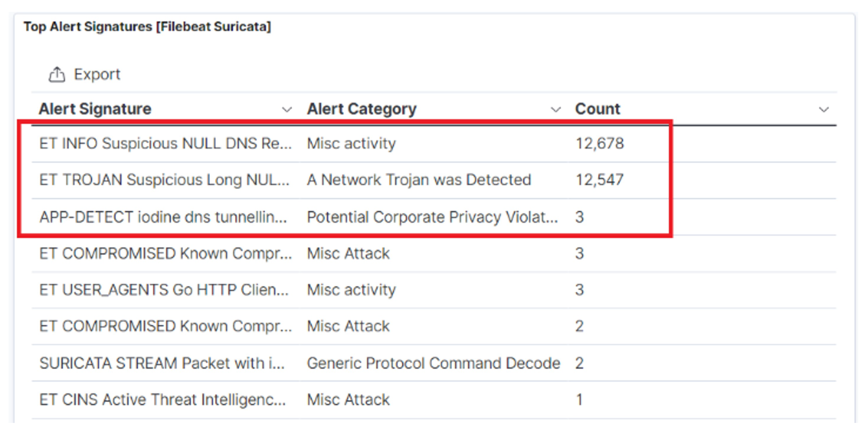Click SURICATA STREAM Packet signature cell
Screen dimensions: 868x432
[162, 363]
